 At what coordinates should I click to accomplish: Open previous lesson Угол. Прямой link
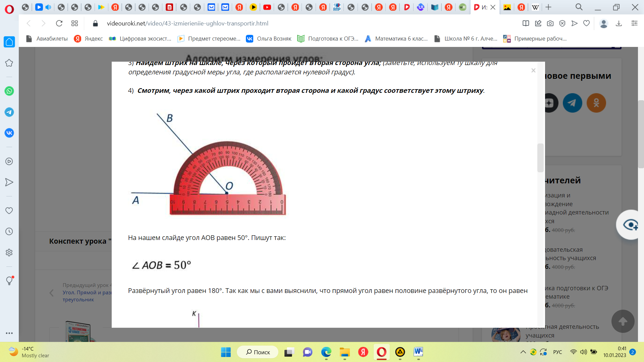click(x=87, y=296)
